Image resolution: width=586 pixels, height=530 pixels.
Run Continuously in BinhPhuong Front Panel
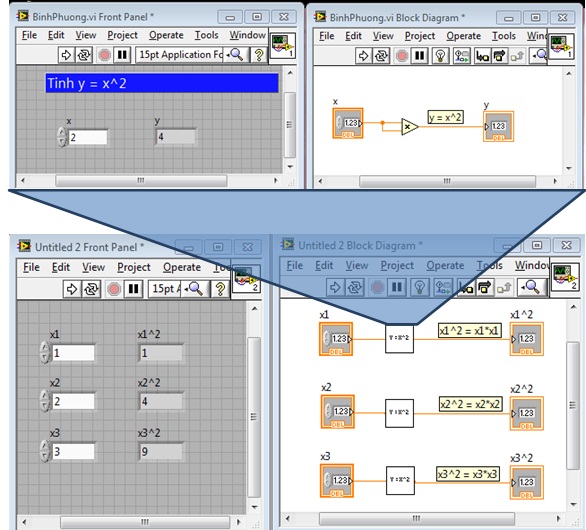pos(84,55)
